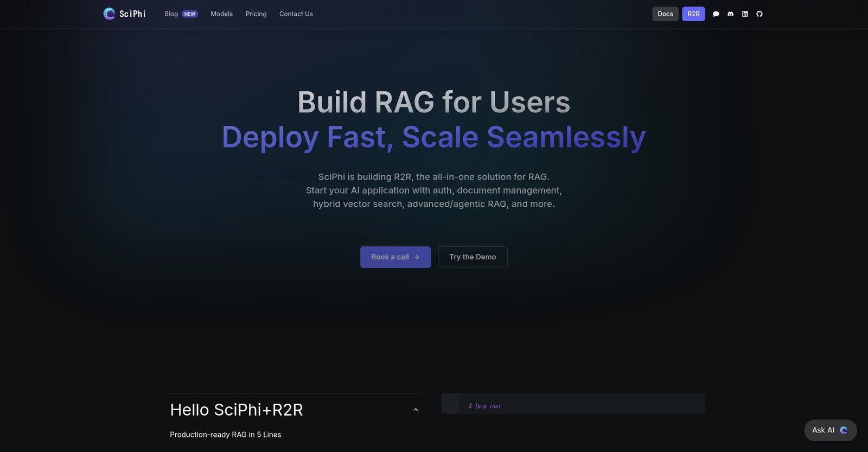Viewport: 868px width, 452px height.
Task: Navigate to the Pricing page
Action: (256, 14)
